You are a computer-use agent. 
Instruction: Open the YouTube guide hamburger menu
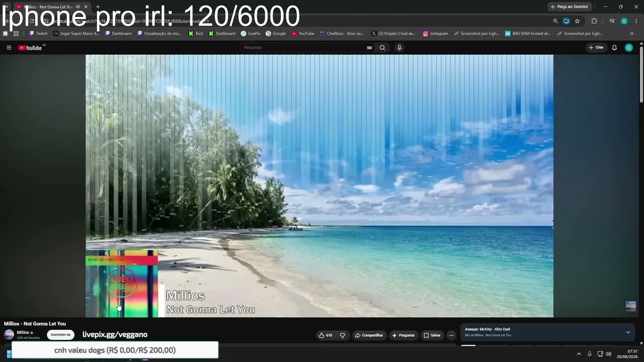[9, 48]
